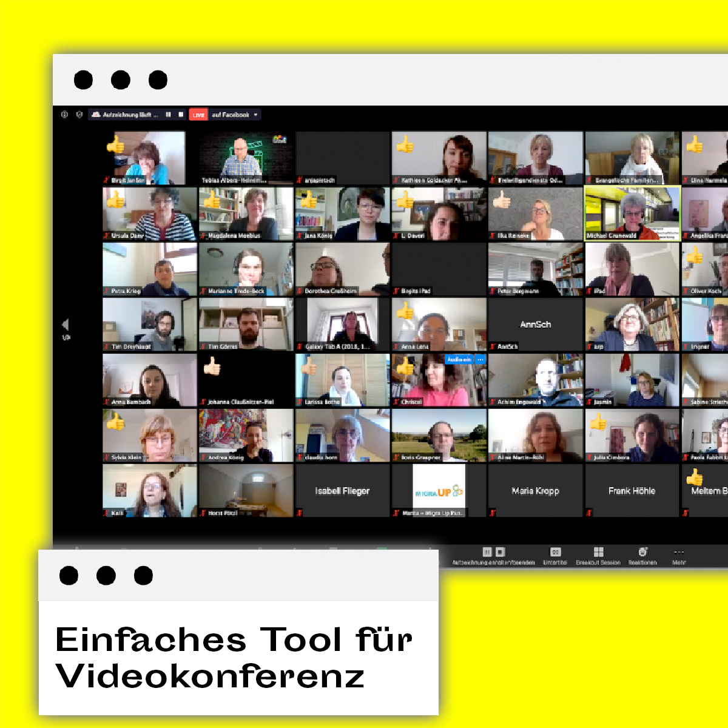This screenshot has width=728, height=728.
Task: Click muted mic icon on Kaili tile
Action: [107, 513]
